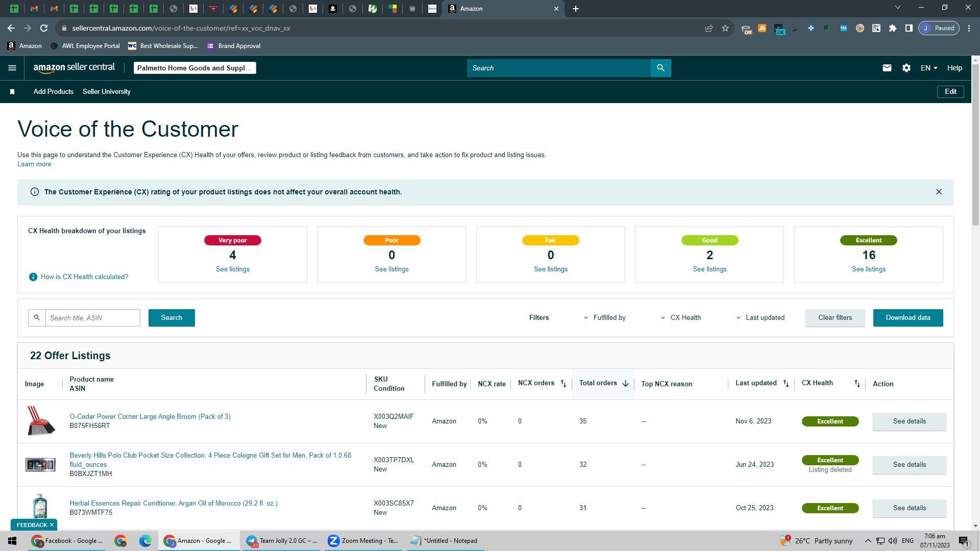Open the Best Wholesale Sup... bookmark
This screenshot has width=980, height=551.
(x=163, y=46)
